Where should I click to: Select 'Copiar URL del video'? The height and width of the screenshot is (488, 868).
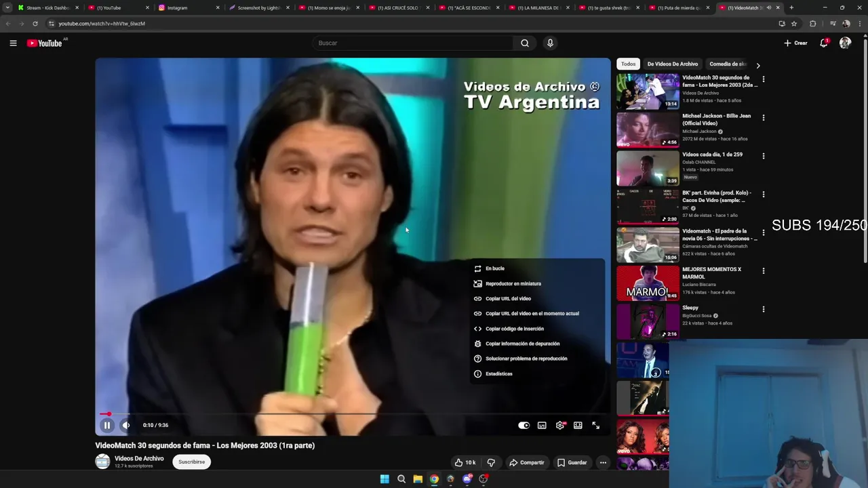click(x=537, y=298)
